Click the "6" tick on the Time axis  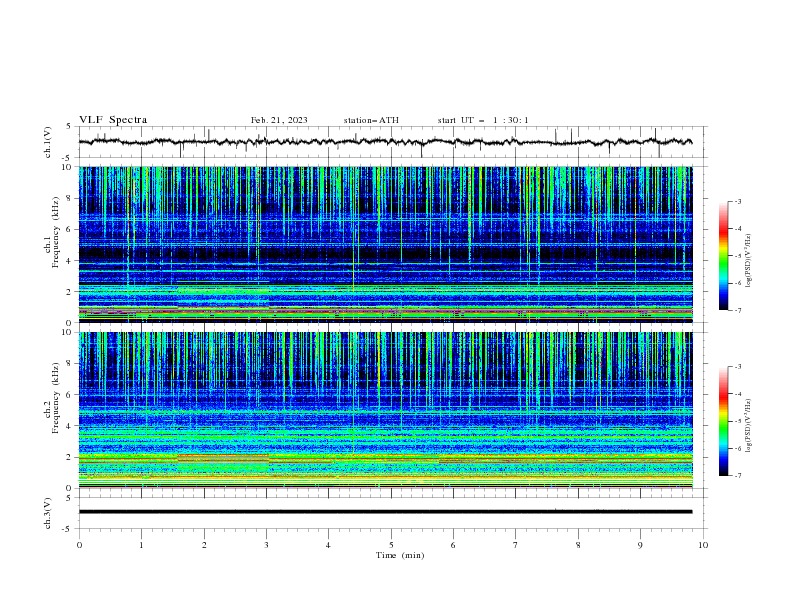pos(453,545)
